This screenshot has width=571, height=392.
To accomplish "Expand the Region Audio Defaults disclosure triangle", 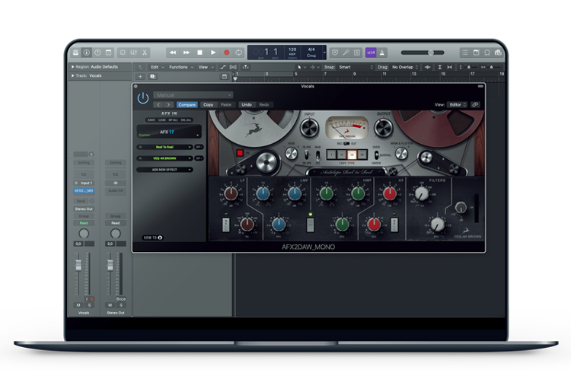I will [x=72, y=67].
